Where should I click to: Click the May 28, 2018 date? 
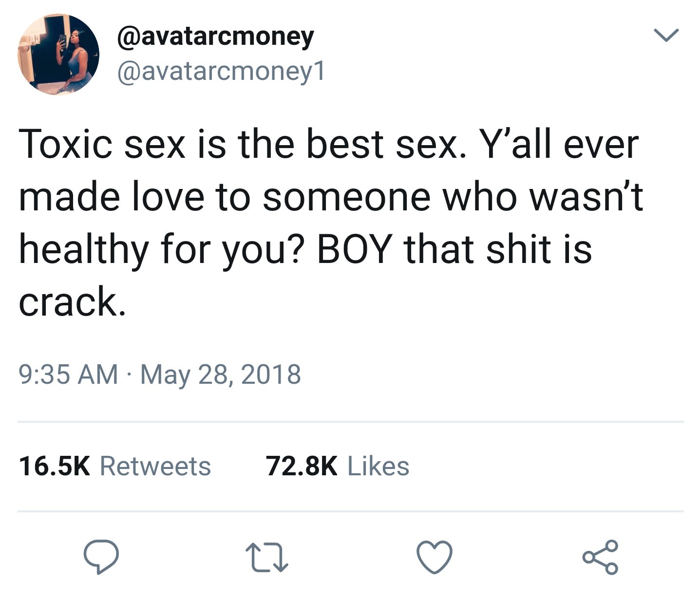[221, 374]
